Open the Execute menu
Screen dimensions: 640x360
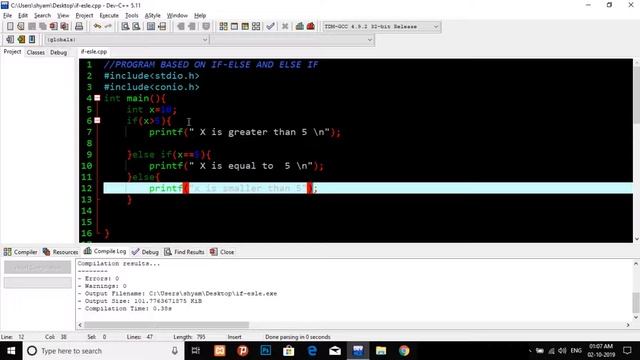(x=109, y=16)
